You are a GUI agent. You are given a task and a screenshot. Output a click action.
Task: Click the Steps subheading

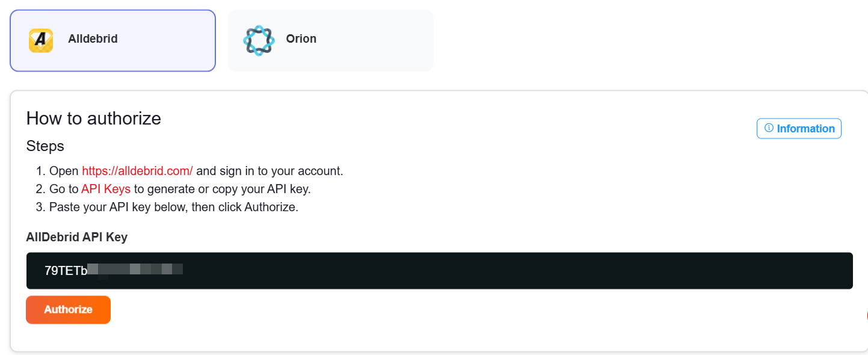[x=45, y=146]
